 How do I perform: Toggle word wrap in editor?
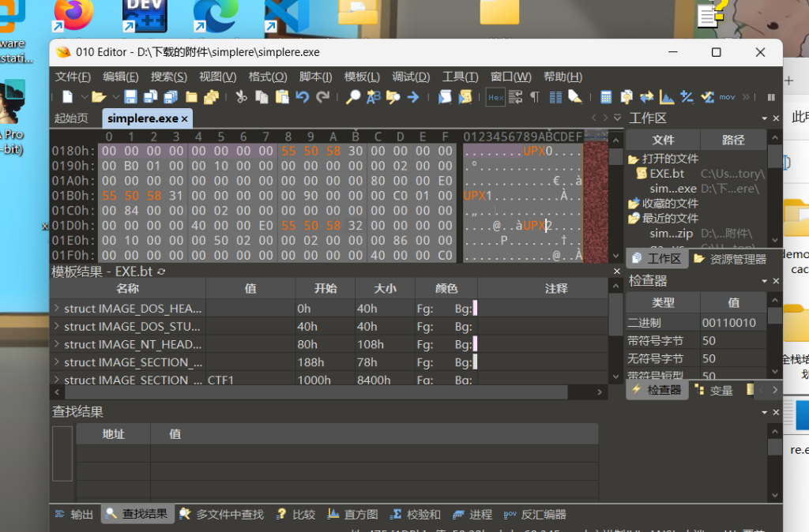click(x=515, y=97)
